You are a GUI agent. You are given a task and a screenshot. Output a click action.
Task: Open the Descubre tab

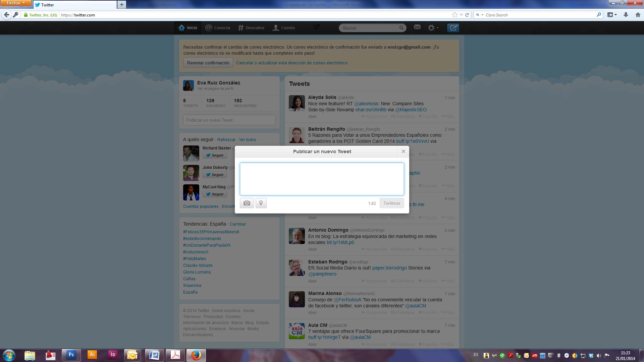[x=251, y=28]
